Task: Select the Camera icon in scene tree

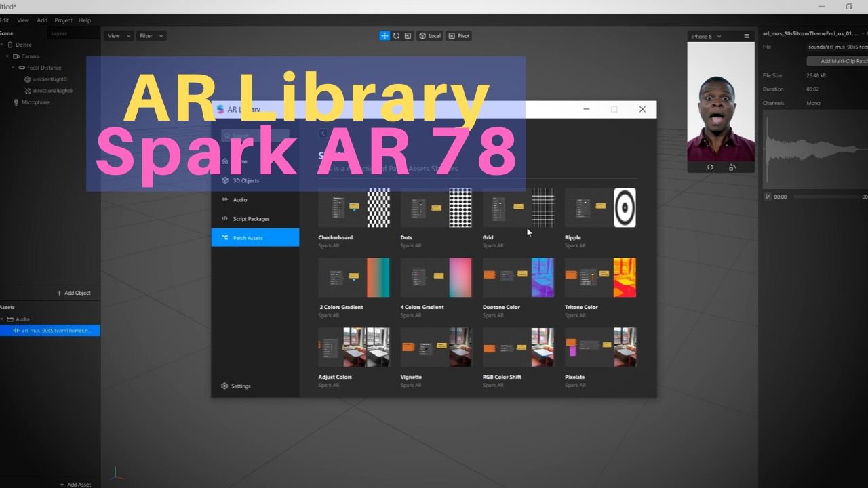Action: pos(16,56)
